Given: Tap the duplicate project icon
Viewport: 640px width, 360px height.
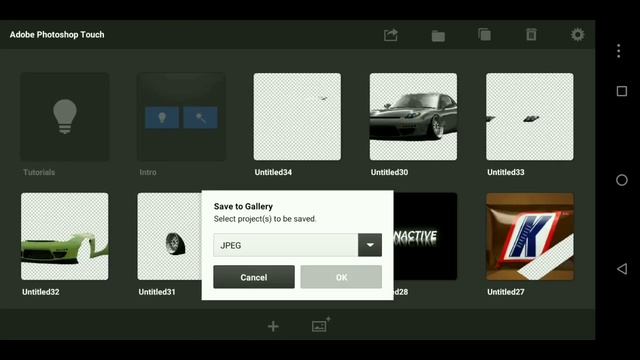Looking at the screenshot, I should [x=484, y=35].
